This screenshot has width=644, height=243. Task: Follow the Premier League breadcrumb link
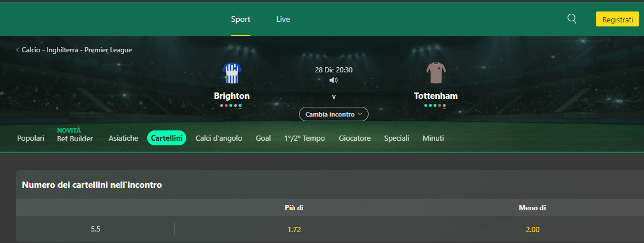click(x=108, y=50)
